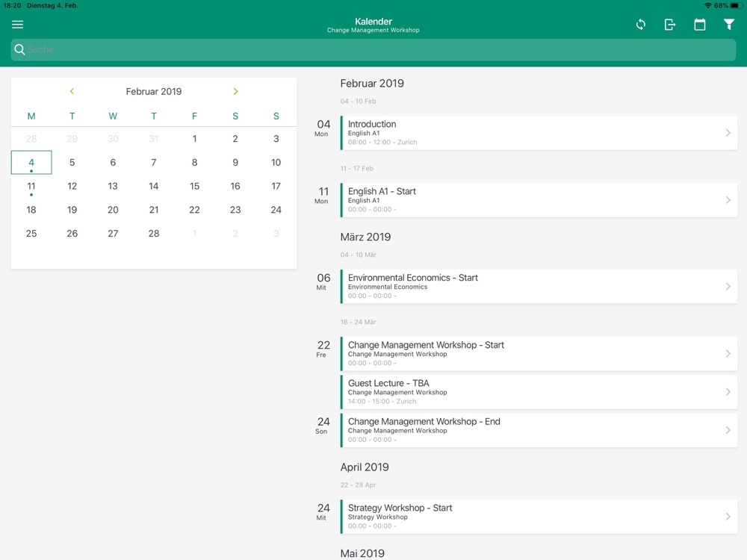Open Change Management Workshop - Start event
Viewport: 747px width, 560px height.
pyautogui.click(x=539, y=353)
